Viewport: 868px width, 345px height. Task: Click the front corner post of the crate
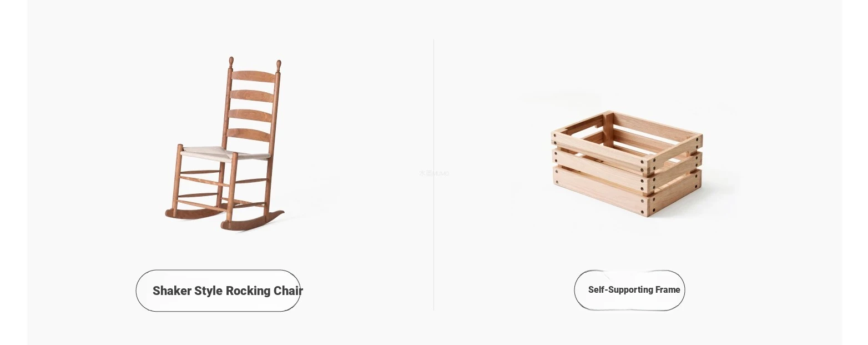[650, 187]
